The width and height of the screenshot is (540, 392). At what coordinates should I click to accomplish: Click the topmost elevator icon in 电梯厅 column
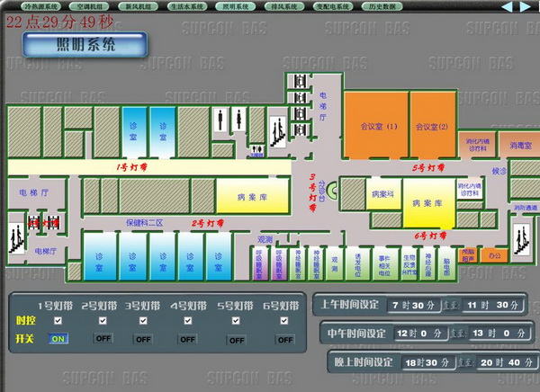pos(300,82)
